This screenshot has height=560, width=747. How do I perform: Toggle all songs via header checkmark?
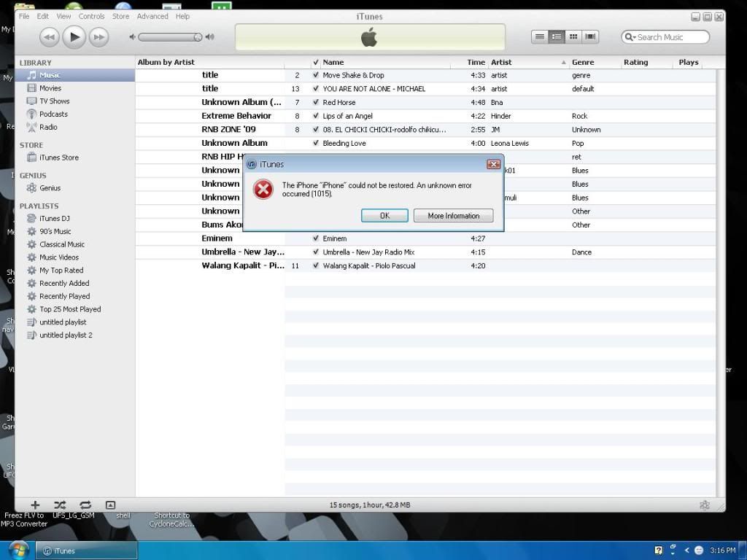pyautogui.click(x=315, y=63)
